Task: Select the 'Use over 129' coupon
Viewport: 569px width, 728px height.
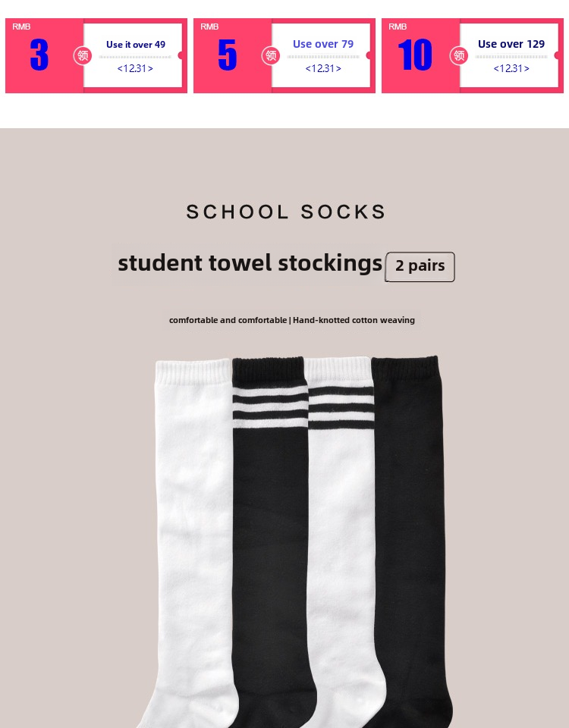Action: pyautogui.click(x=473, y=55)
